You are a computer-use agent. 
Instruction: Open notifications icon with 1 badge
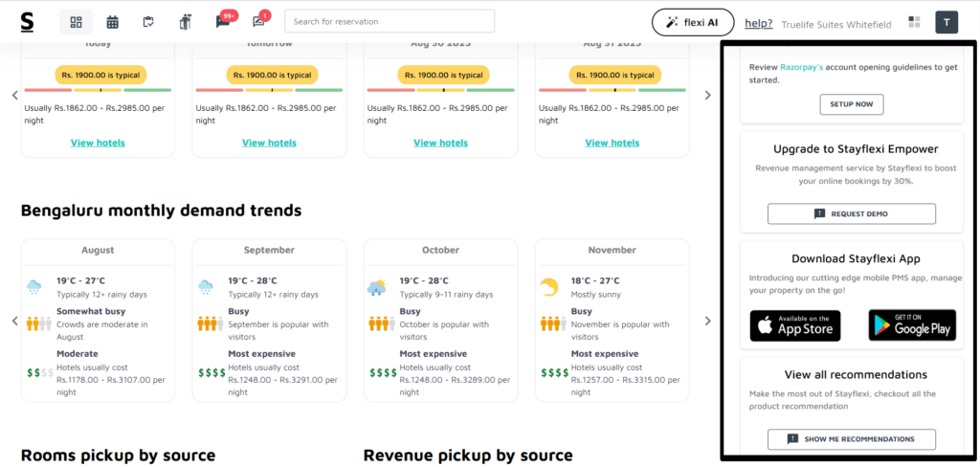tap(258, 22)
